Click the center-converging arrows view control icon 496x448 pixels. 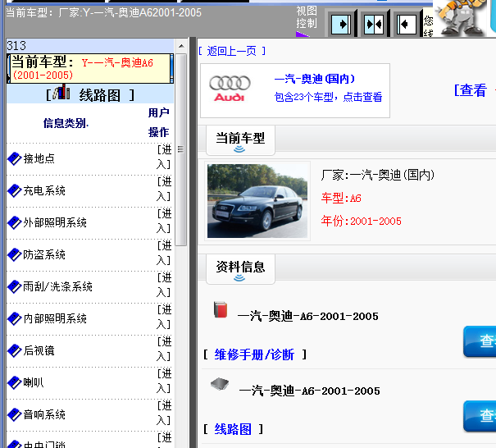click(x=374, y=24)
